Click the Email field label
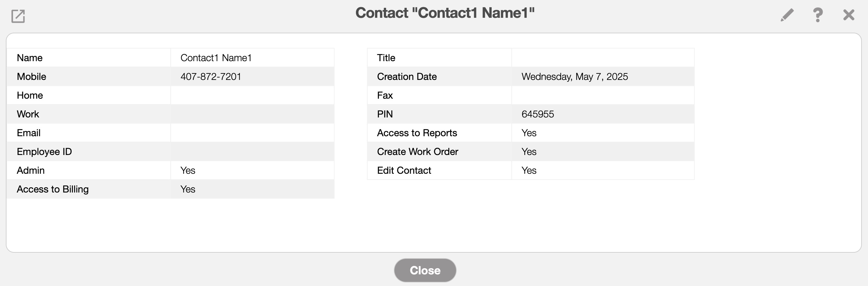The width and height of the screenshot is (868, 286). coord(29,133)
